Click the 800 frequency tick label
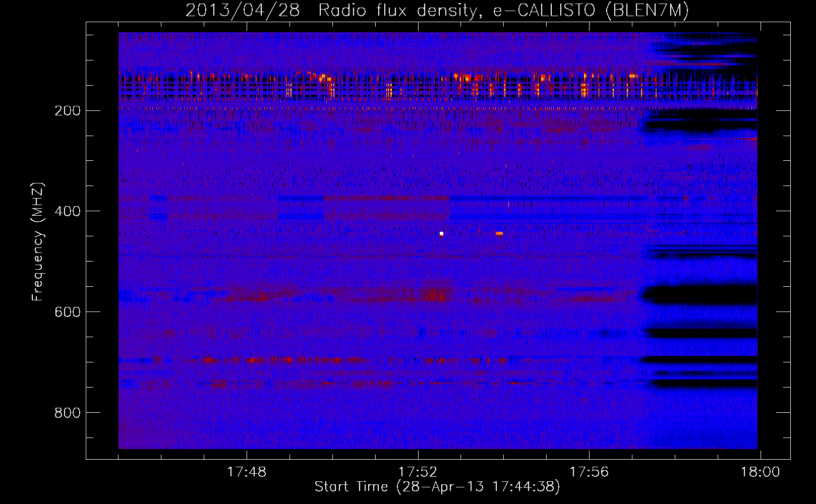The image size is (816, 504). coord(68,413)
